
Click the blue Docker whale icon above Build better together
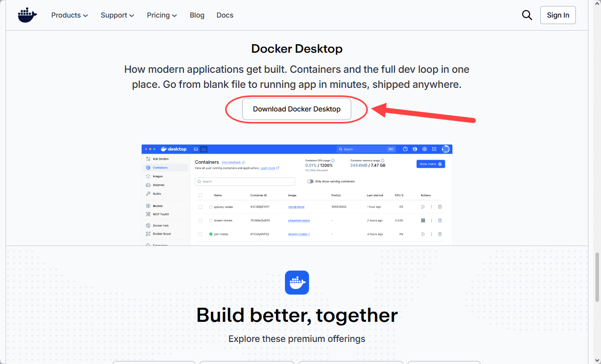[x=296, y=283]
